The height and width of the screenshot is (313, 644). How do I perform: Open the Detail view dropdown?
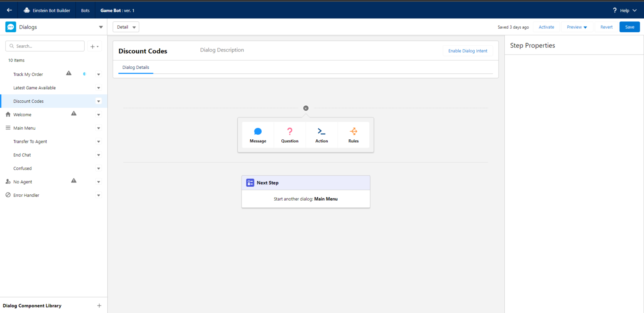pyautogui.click(x=126, y=26)
